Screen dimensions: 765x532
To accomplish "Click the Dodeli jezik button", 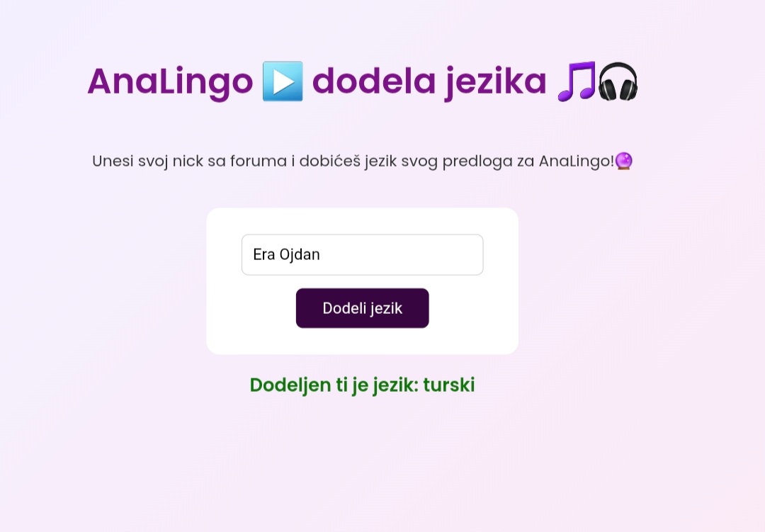I will pos(363,308).
